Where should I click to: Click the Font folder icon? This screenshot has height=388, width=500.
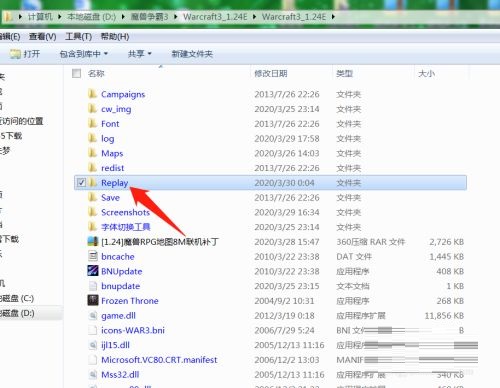click(92, 123)
